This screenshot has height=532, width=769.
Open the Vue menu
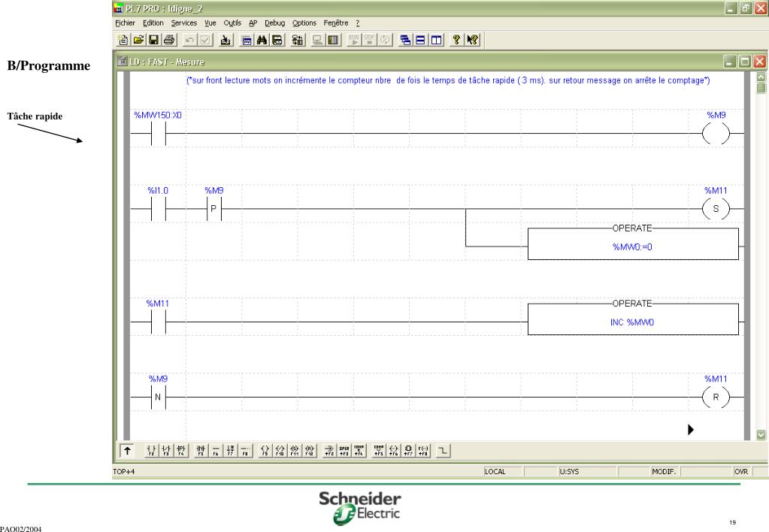[x=210, y=23]
